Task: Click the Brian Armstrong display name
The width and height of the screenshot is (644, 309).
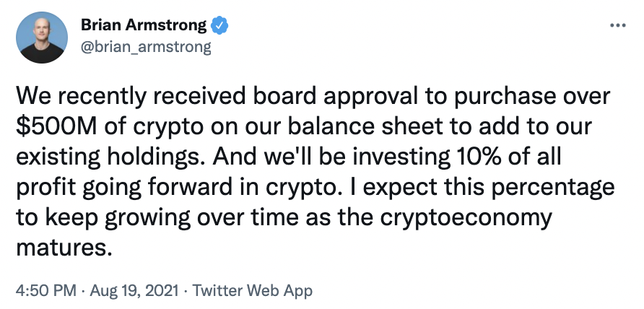Action: click(x=144, y=25)
